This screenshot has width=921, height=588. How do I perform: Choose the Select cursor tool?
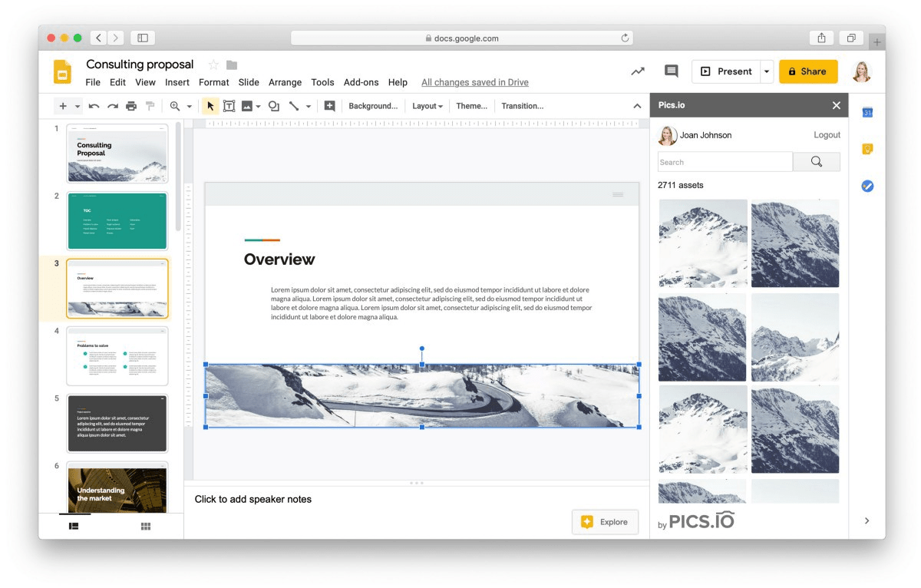[210, 106]
